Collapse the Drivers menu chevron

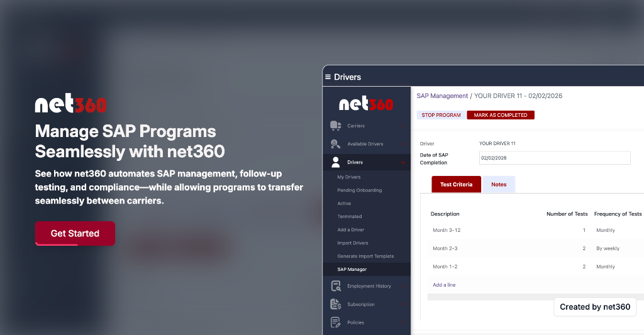coord(403,163)
